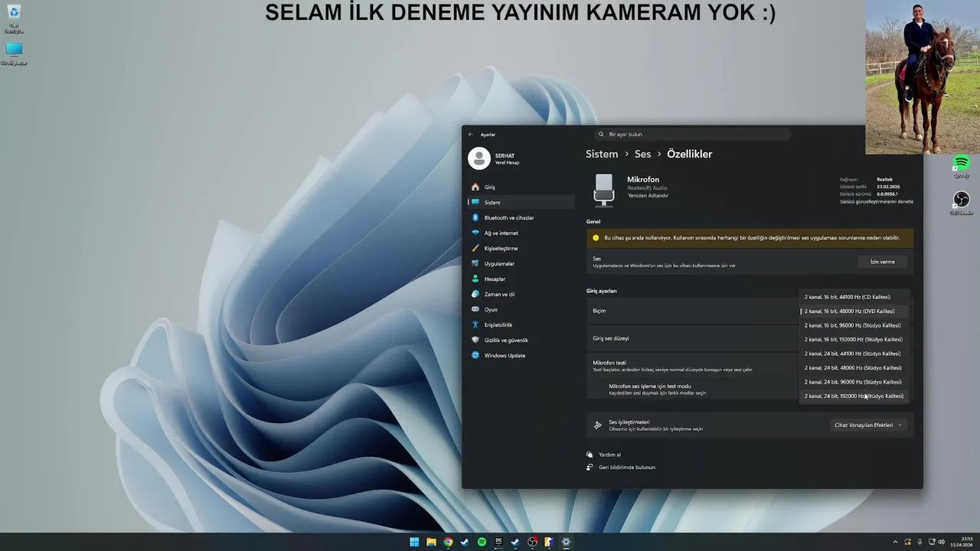The height and width of the screenshot is (551, 980).
Task: Open File Explorer from the taskbar
Action: pos(431,542)
